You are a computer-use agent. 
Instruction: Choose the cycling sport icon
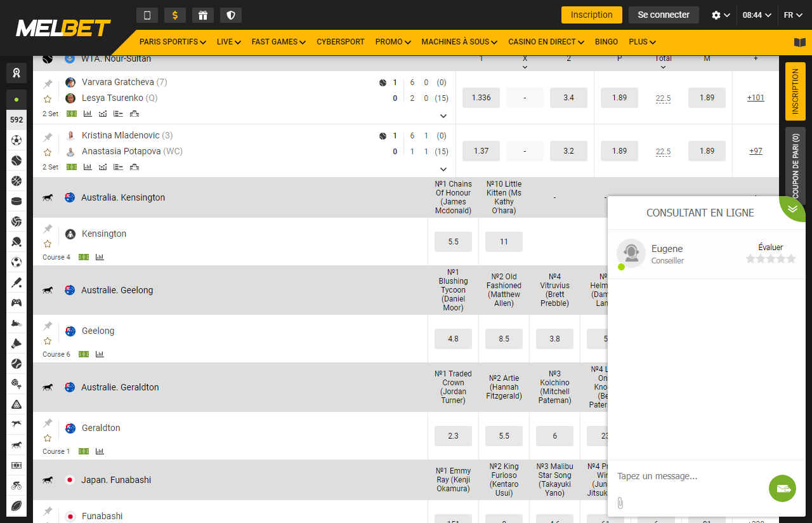tap(16, 486)
